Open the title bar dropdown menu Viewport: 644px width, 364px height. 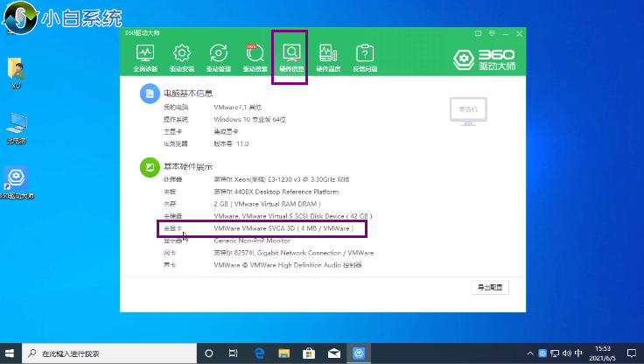(492, 34)
